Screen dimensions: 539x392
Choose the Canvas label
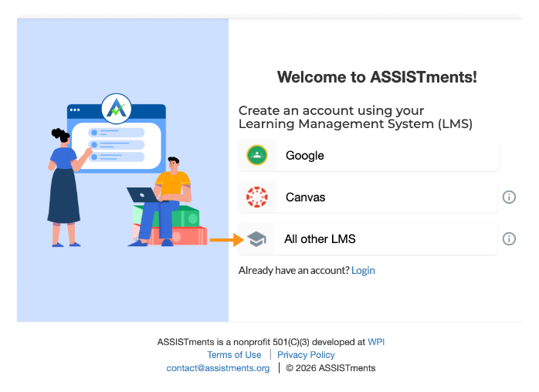(305, 198)
